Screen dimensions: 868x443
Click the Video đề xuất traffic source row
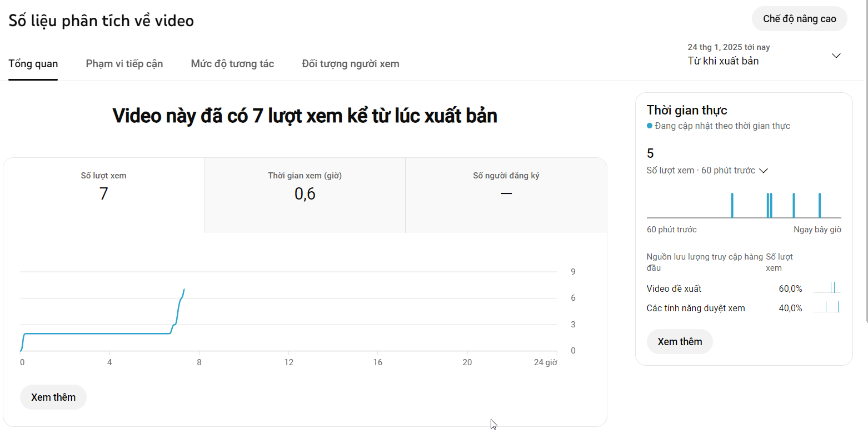[x=674, y=288]
